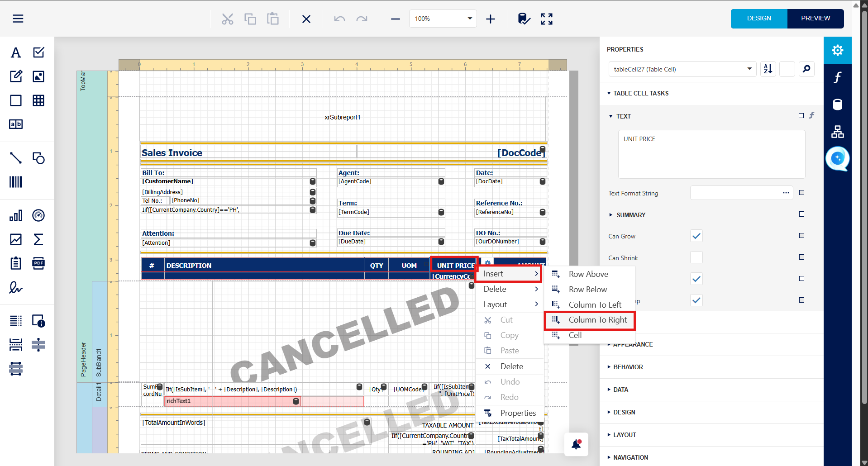Image resolution: width=868 pixels, height=466 pixels.
Task: Select the Label tool in the toolbox
Action: pos(16,52)
